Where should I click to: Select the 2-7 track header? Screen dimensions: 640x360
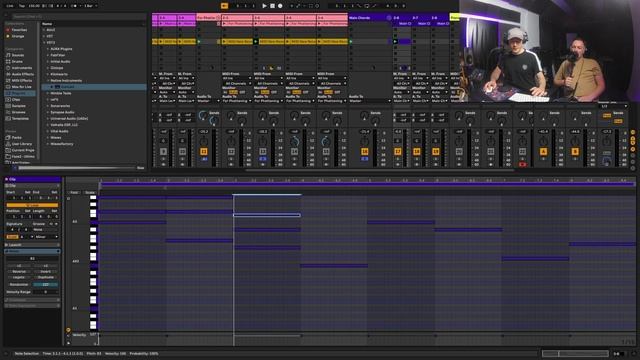coord(421,18)
